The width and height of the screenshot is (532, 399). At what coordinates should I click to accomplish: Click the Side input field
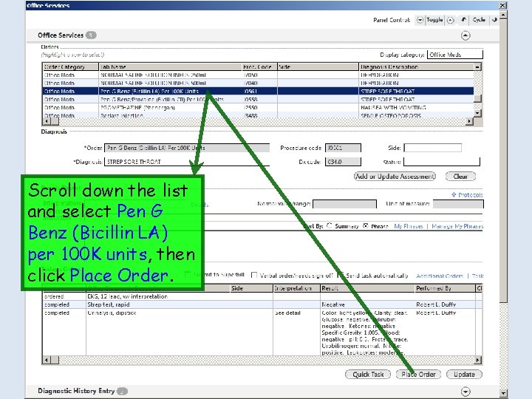coord(432,148)
